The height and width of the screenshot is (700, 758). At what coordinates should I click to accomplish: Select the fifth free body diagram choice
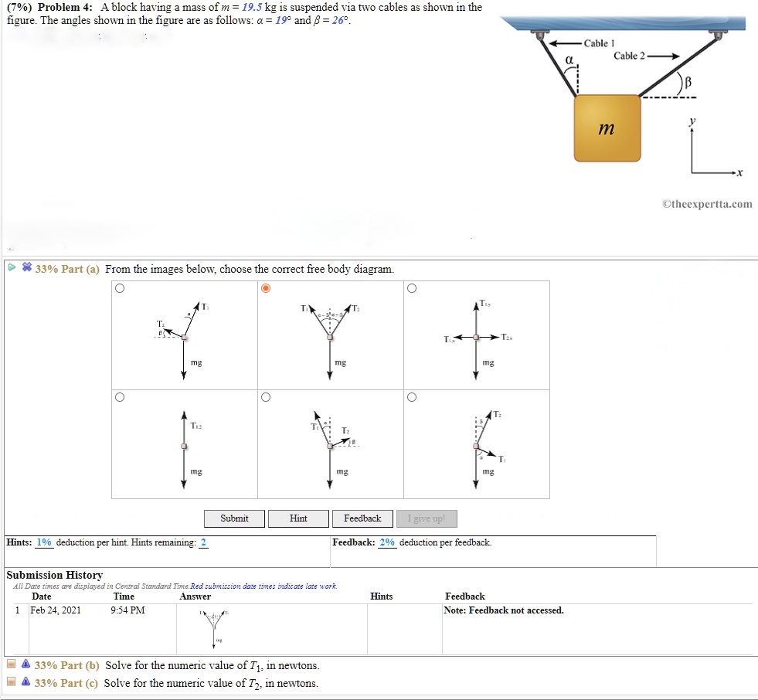click(266, 397)
